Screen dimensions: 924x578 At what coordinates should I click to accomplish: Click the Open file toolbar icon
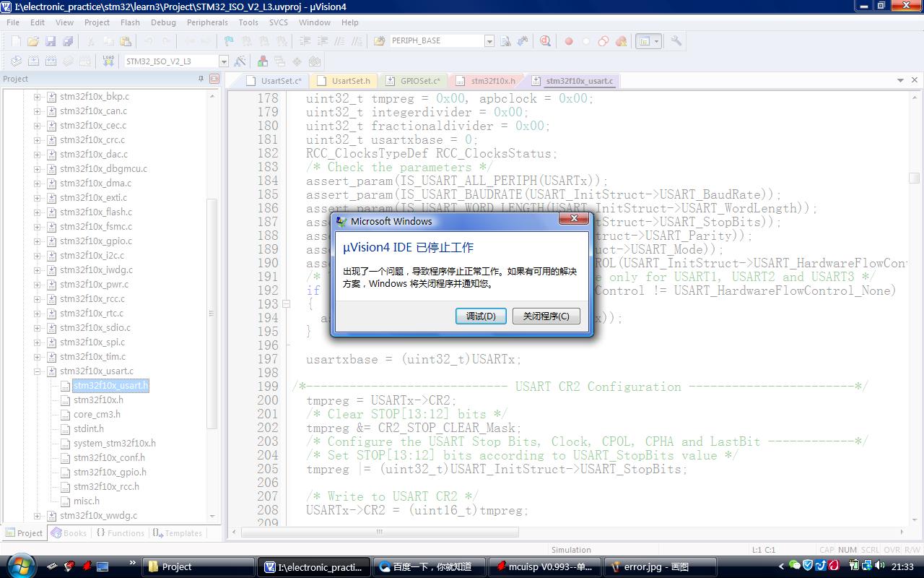[32, 42]
